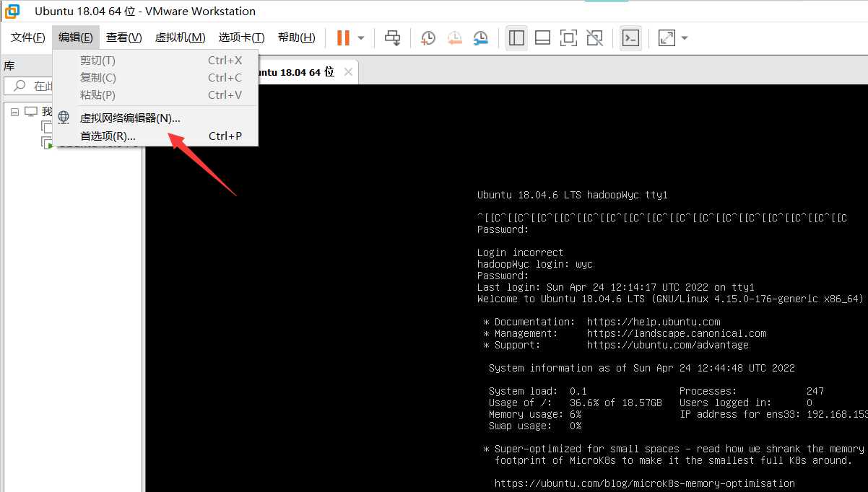868x492 pixels.
Task: Select the running virtual machine in the library tree
Action: click(x=48, y=143)
